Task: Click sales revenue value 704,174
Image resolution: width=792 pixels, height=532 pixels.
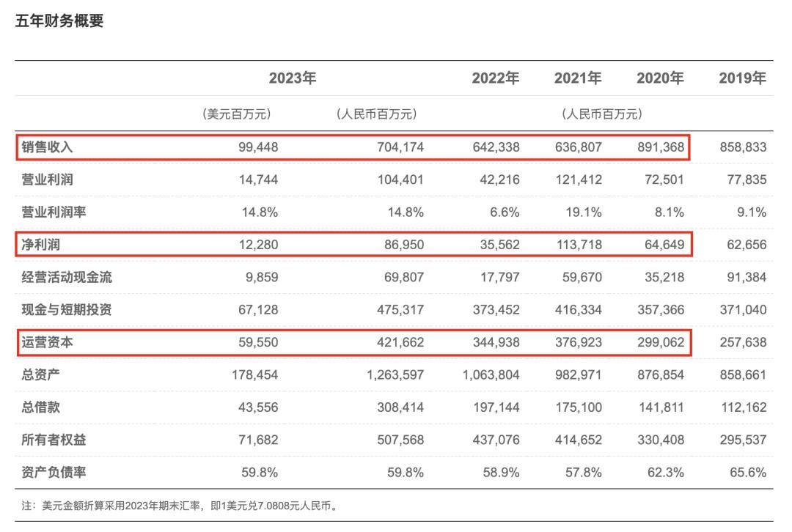Action: (398, 147)
